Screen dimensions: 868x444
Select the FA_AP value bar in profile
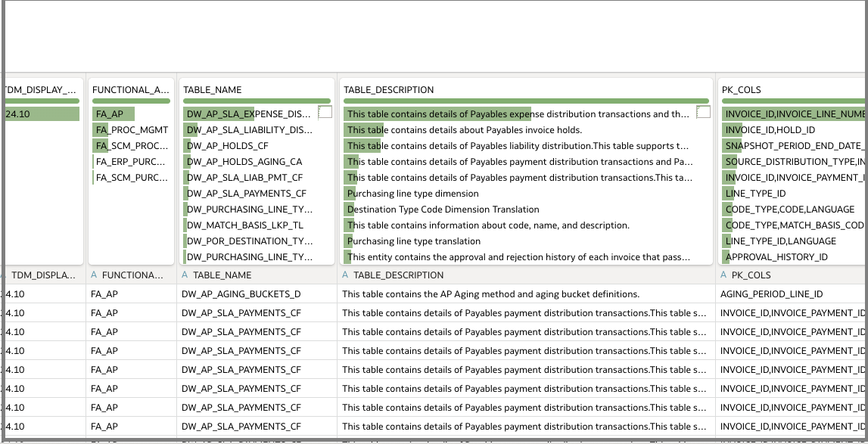click(x=114, y=114)
